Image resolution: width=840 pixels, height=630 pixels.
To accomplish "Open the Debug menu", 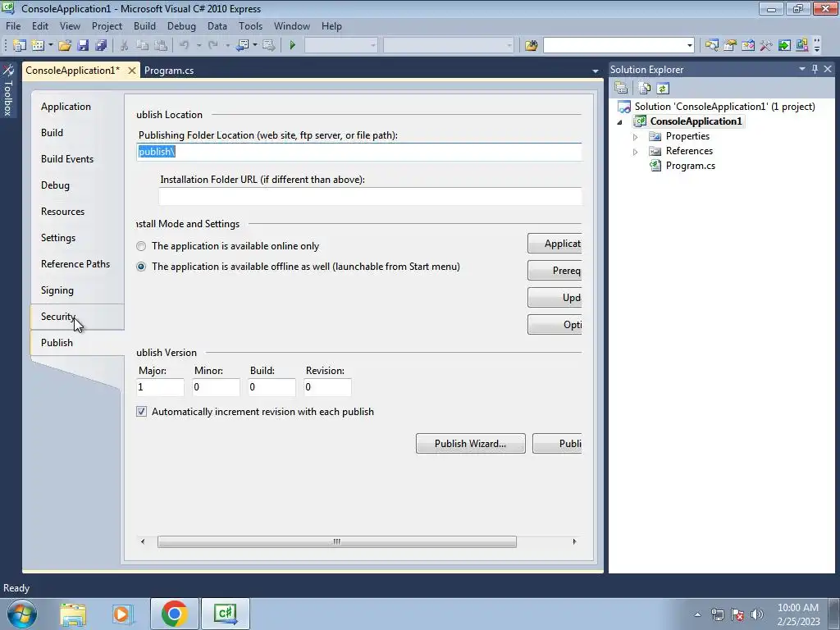I will point(181,25).
